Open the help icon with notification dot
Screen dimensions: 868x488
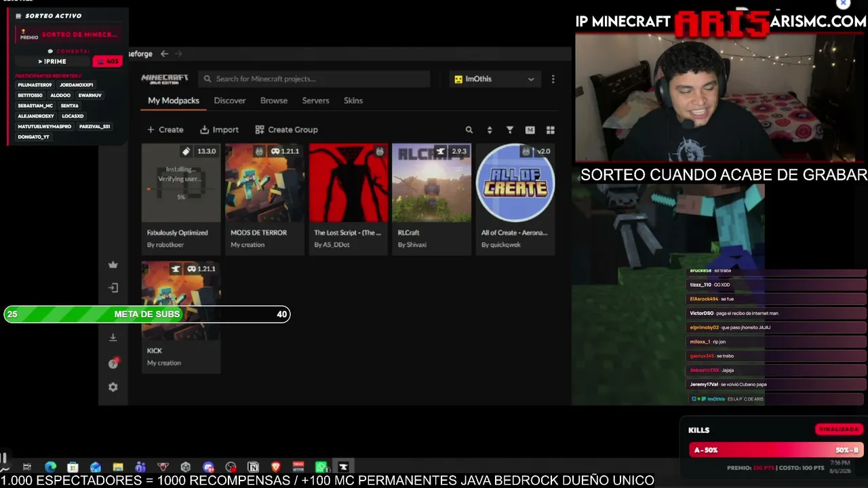click(x=113, y=363)
